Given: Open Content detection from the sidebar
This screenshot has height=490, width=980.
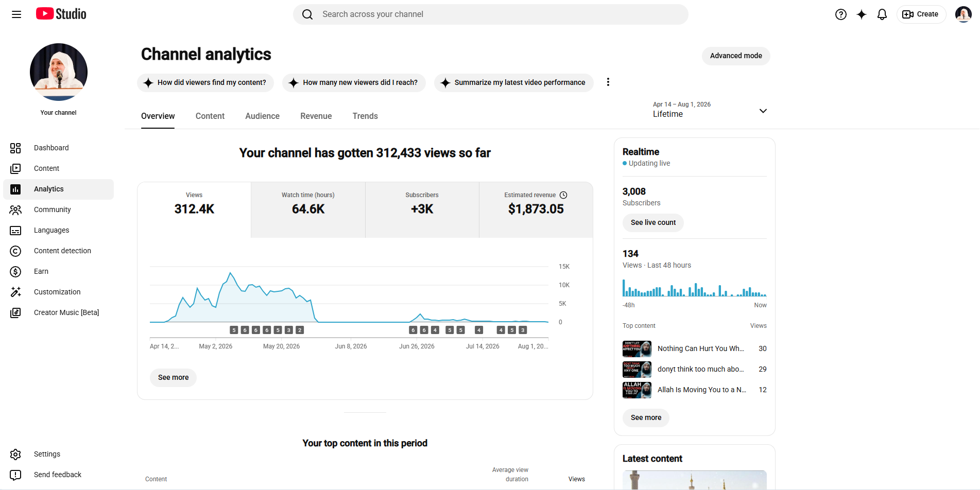Looking at the screenshot, I should [59, 251].
